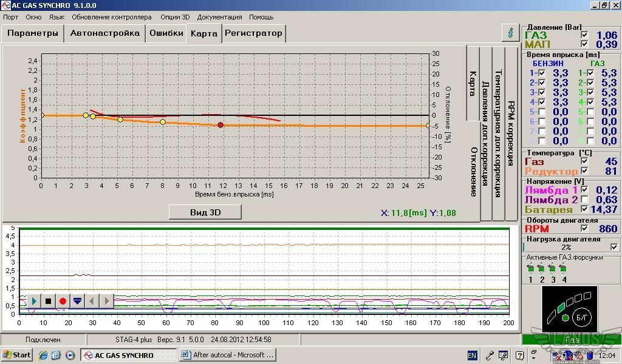The height and width of the screenshot is (364, 622).
Task: Open the vertical RPM коррекция tab
Action: coord(511,133)
